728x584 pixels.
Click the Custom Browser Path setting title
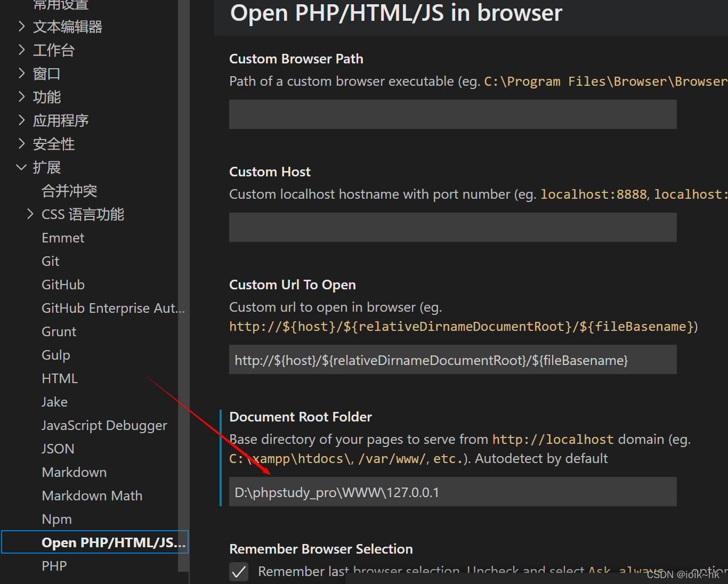point(296,59)
